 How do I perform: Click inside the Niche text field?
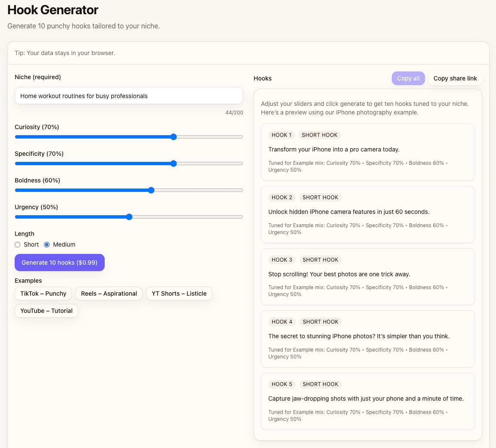pyautogui.click(x=129, y=96)
